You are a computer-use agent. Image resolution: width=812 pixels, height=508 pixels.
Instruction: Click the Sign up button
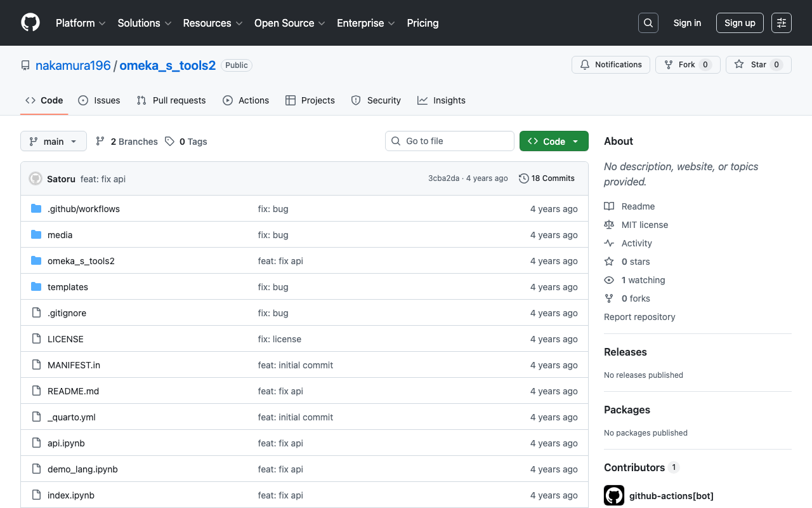[x=739, y=23]
